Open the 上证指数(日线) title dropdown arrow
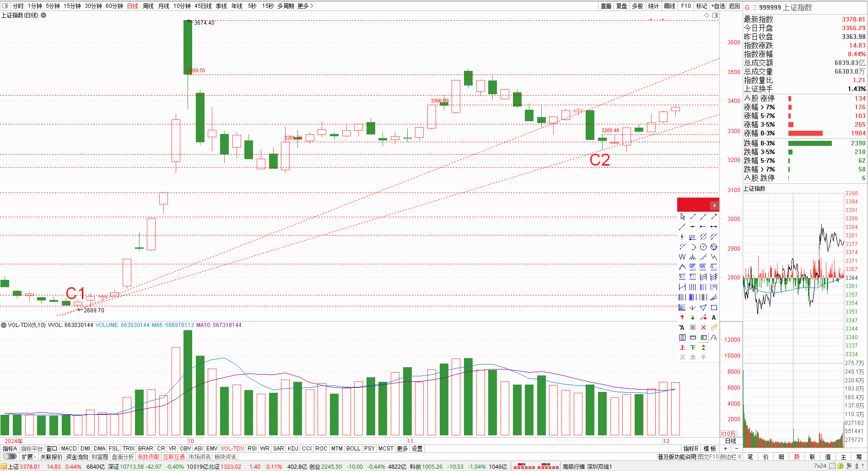868x471 pixels. [x=43, y=15]
